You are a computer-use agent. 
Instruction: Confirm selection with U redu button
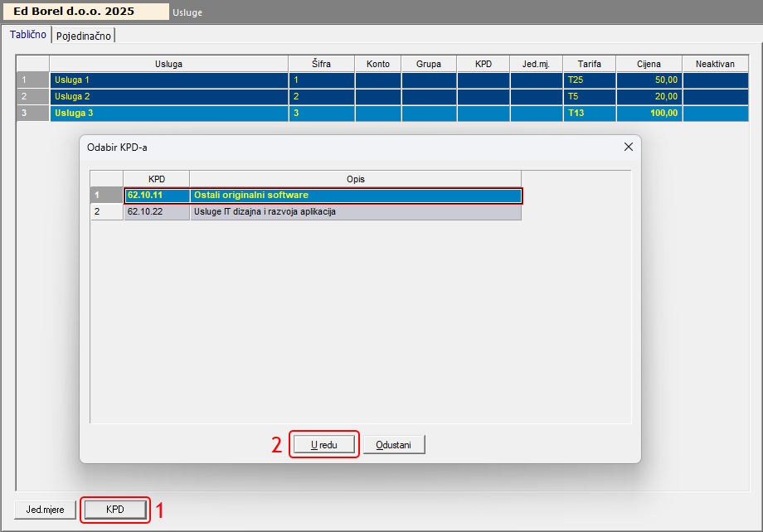tap(323, 445)
